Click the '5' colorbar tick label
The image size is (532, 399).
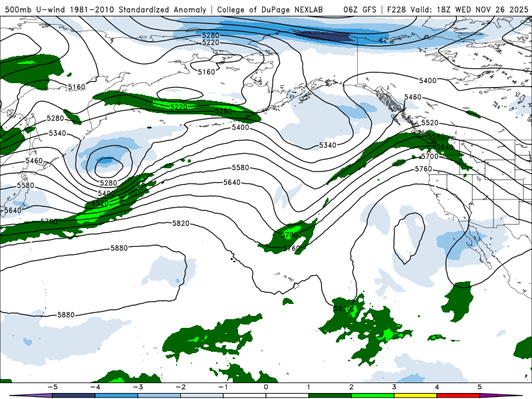click(479, 387)
